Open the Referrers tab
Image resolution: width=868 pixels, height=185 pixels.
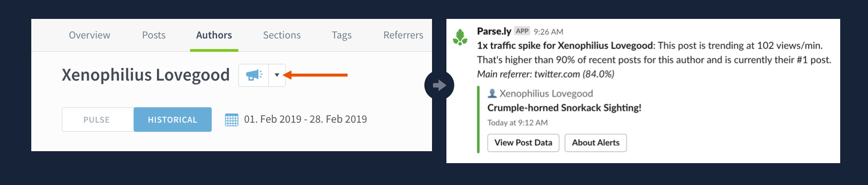coord(403,35)
